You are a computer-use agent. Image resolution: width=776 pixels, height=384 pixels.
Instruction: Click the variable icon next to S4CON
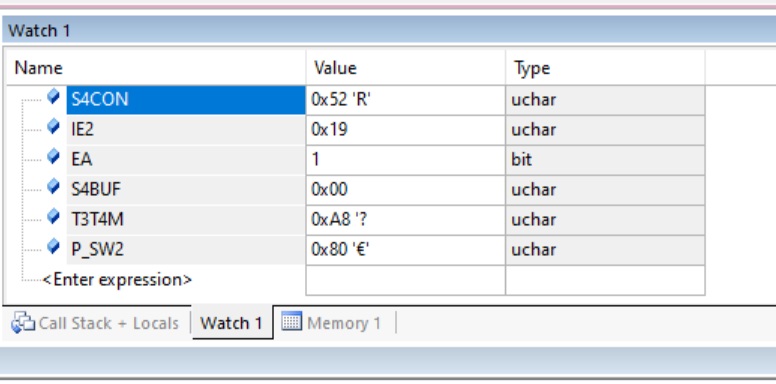[53, 96]
